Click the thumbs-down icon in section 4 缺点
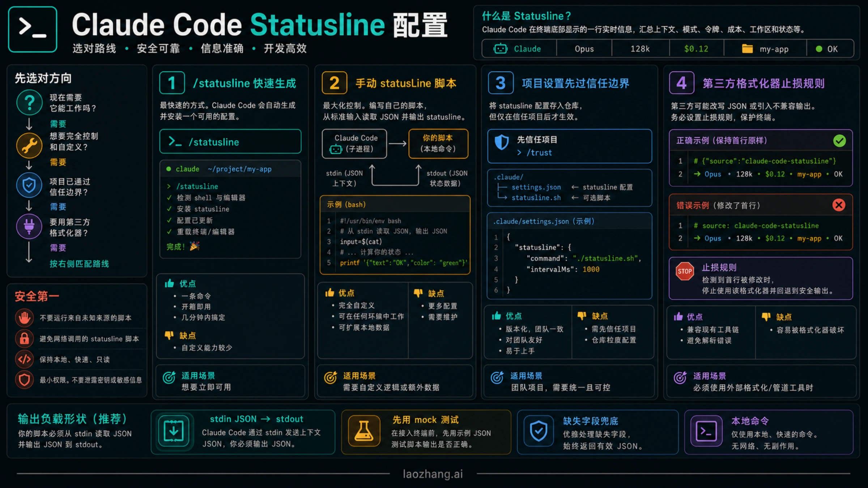 coord(766,317)
